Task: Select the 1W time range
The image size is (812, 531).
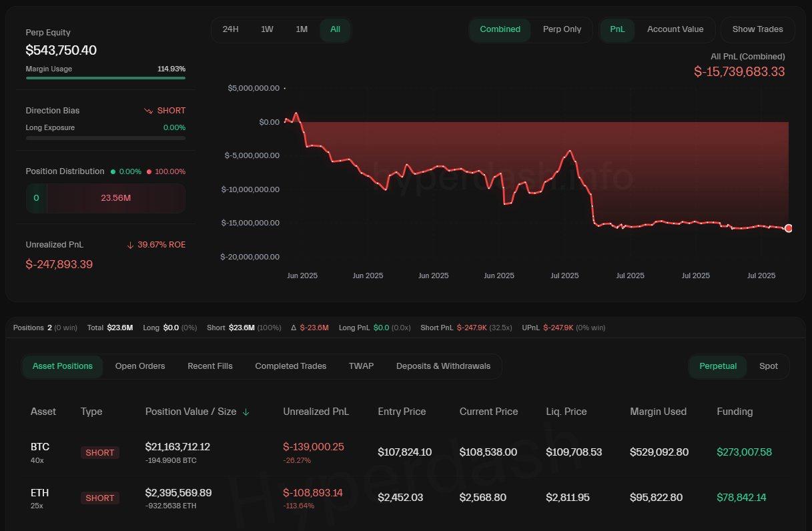Action: 267,29
